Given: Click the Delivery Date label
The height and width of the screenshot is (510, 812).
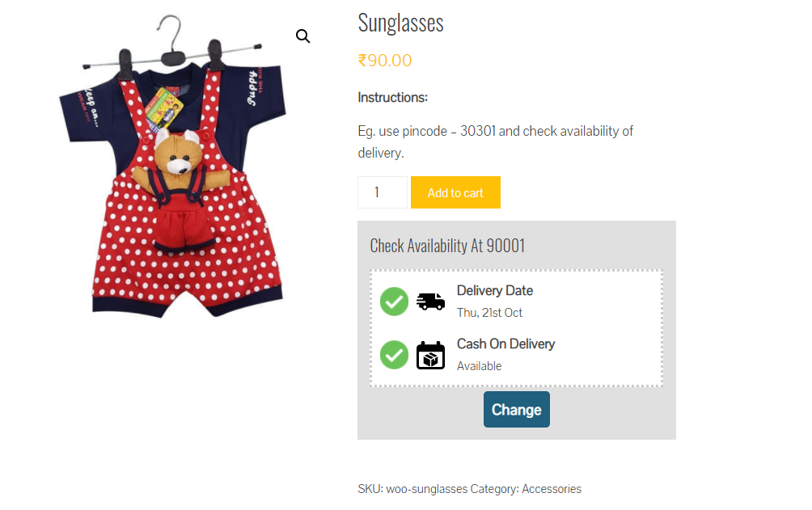Looking at the screenshot, I should [495, 291].
